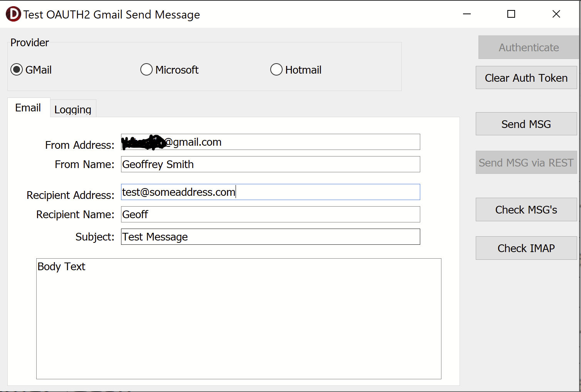The image size is (581, 392).
Task: Click the From Address: label
Action: coord(80,145)
